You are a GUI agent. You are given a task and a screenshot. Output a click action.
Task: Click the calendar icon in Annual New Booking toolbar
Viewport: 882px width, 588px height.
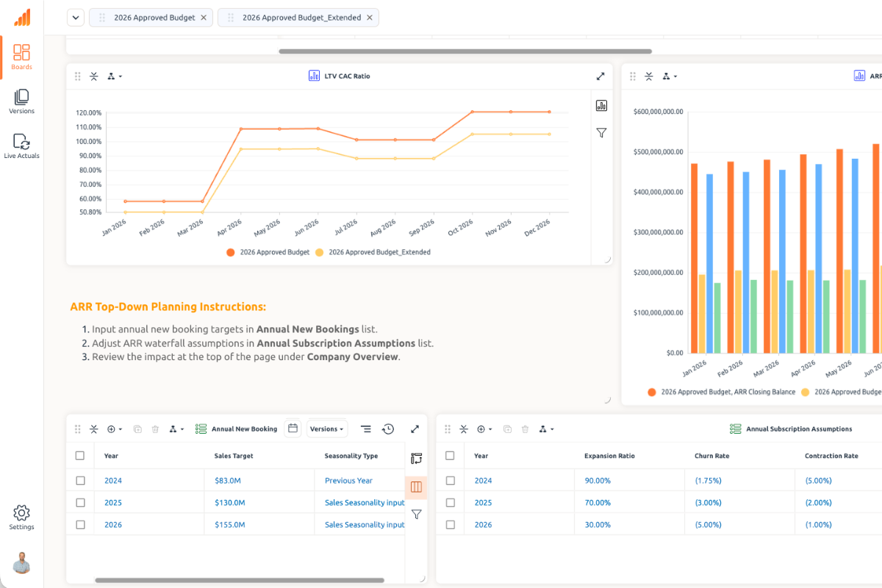coord(293,429)
